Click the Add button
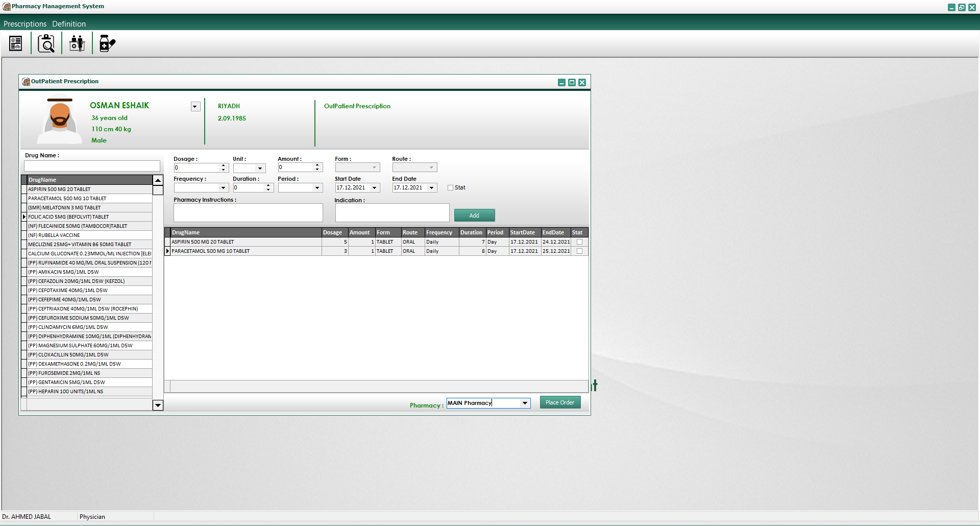The image size is (980, 526). (474, 215)
